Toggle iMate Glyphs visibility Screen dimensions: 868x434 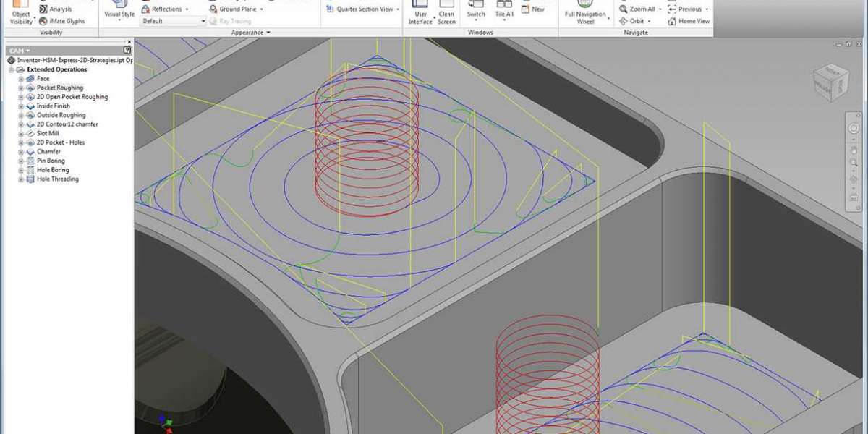43,21
